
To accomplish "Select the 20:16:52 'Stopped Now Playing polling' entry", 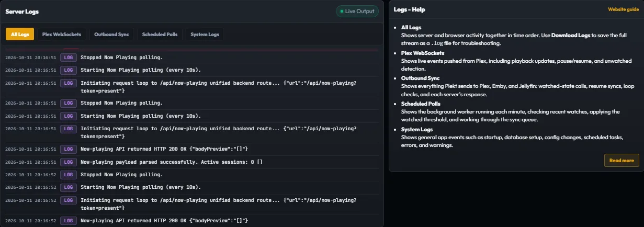I will (191, 174).
